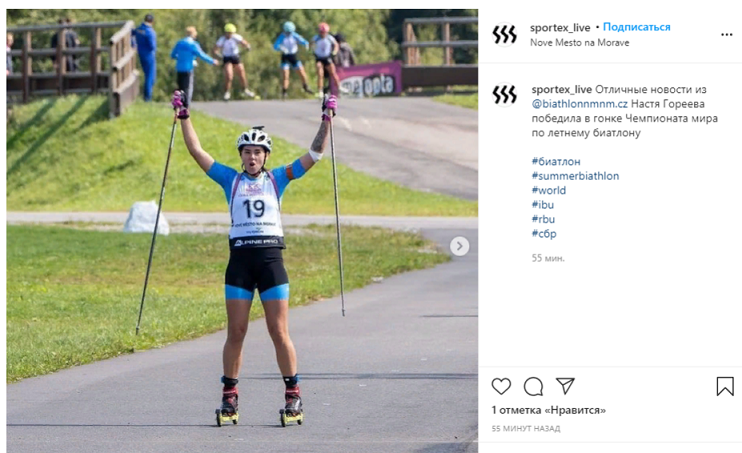
Task: Open comments with speech bubble icon
Action: 533,387
